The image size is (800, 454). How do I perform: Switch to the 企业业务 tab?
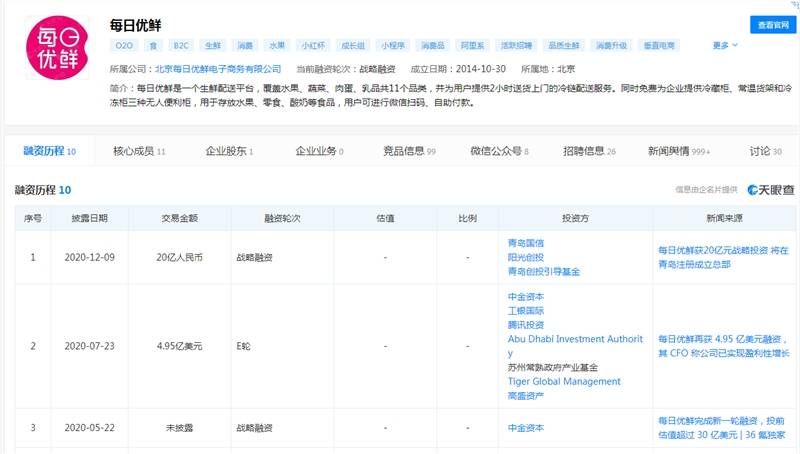(x=319, y=151)
